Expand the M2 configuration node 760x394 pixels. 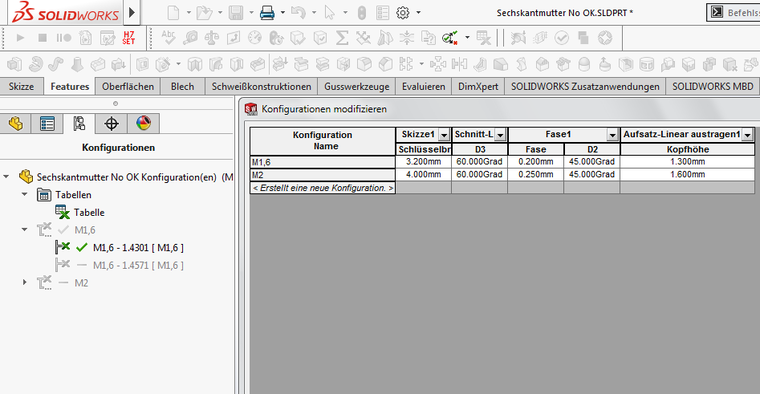point(24,282)
